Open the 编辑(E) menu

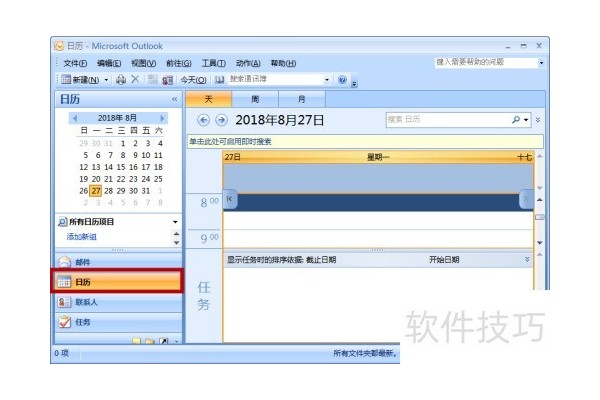tap(109, 64)
